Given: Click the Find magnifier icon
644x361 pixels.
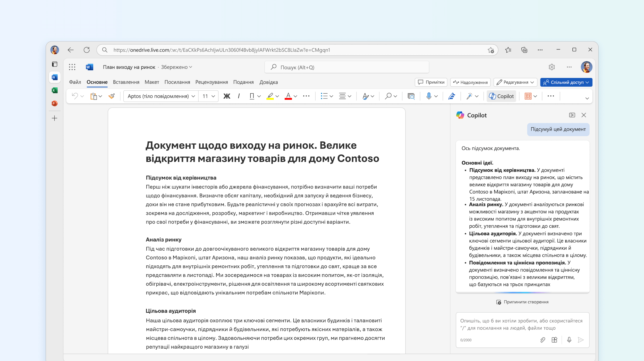Looking at the screenshot, I should 388,96.
